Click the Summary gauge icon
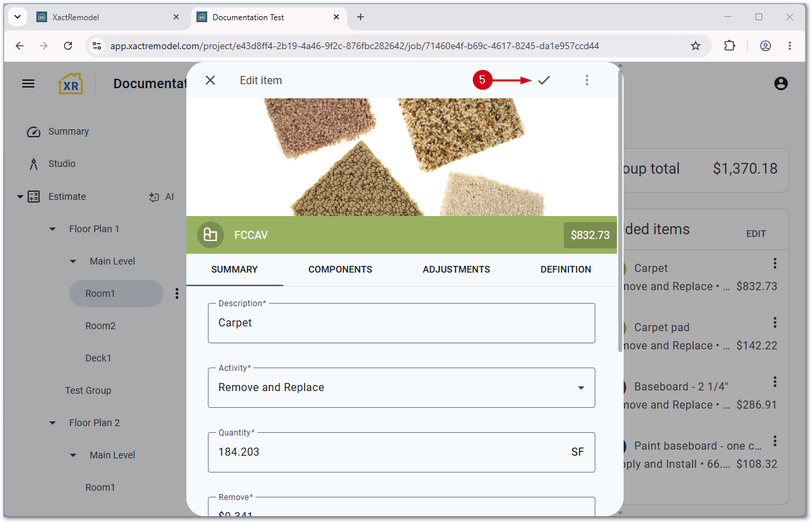The height and width of the screenshot is (523, 812). tap(34, 132)
